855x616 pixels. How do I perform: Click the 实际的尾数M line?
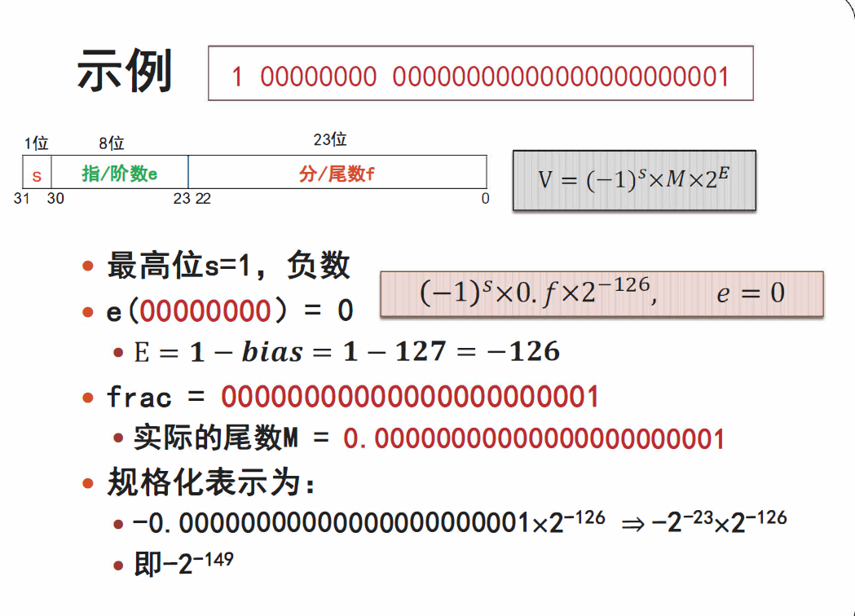[x=429, y=438]
